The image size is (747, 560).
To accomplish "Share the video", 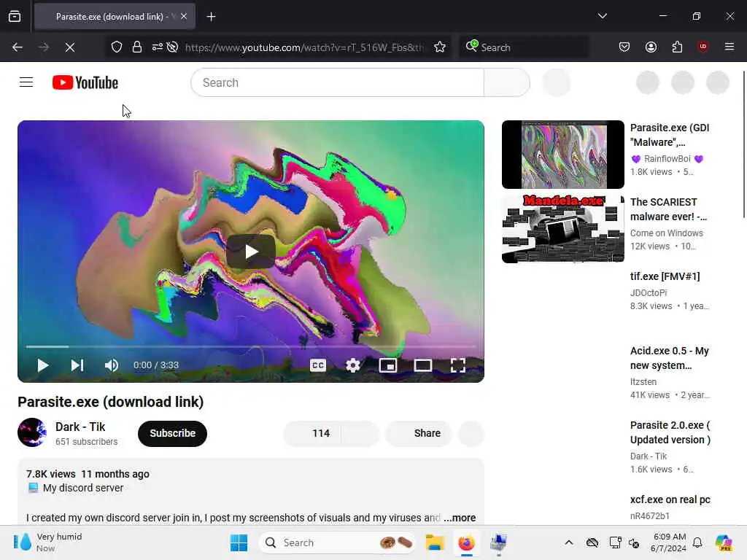I will point(418,433).
